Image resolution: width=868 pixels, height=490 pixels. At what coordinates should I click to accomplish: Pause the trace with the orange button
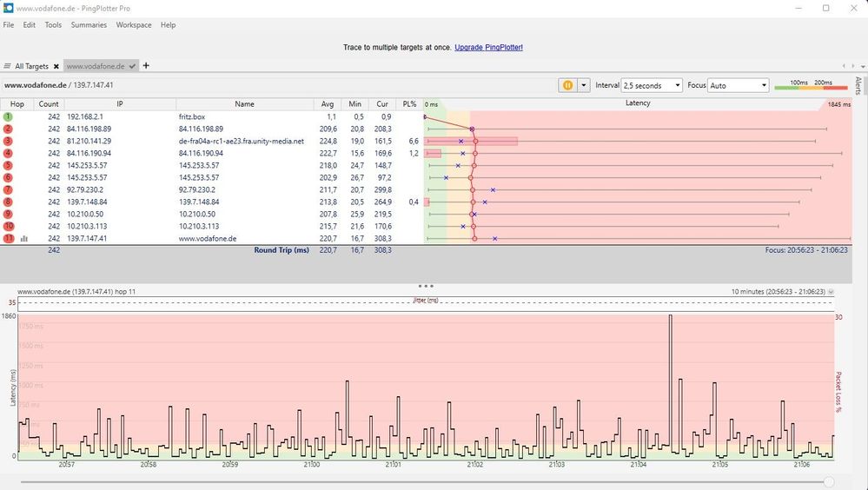pos(567,85)
